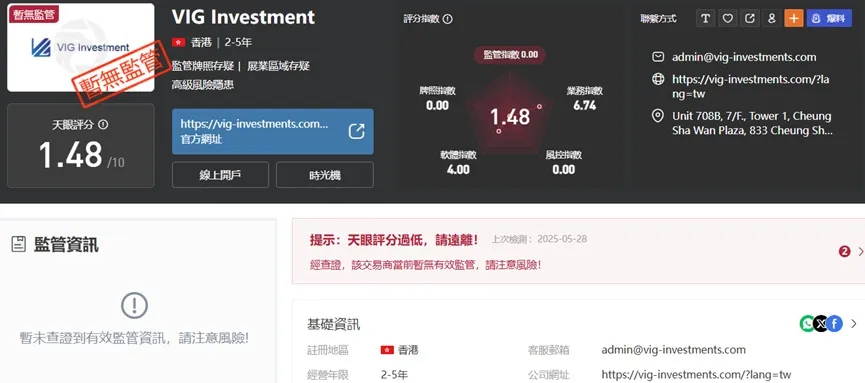Click the 牌照指數 0.00 value
This screenshot has height=383, width=865.
[437, 105]
